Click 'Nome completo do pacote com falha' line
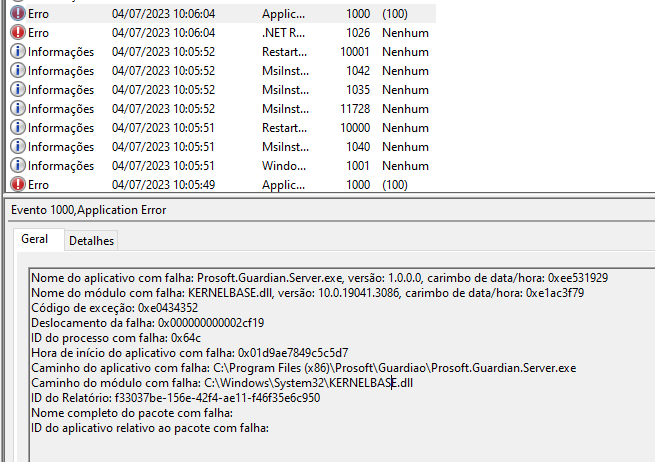Screen dimensions: 655x462 pos(132,413)
